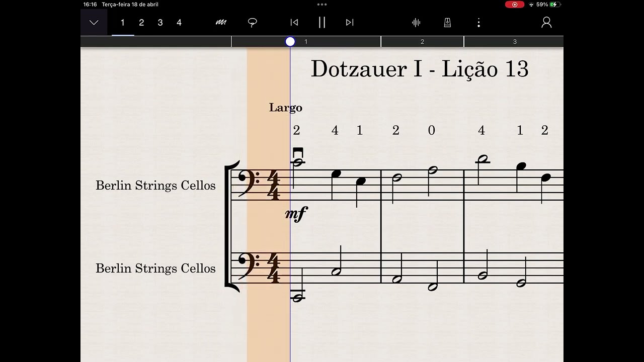This screenshot has width=644, height=362.
Task: Switch to layer tab 3
Action: point(160,23)
